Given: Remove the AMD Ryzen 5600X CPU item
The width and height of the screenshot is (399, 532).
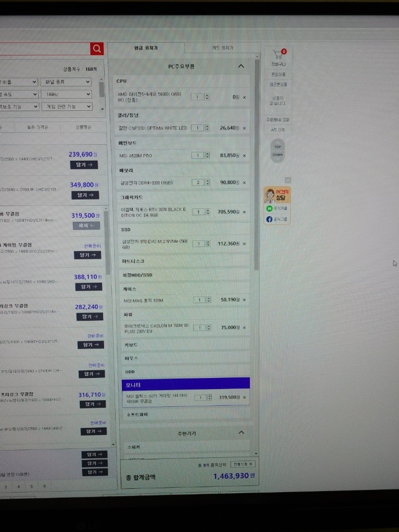Looking at the screenshot, I should point(244,98).
